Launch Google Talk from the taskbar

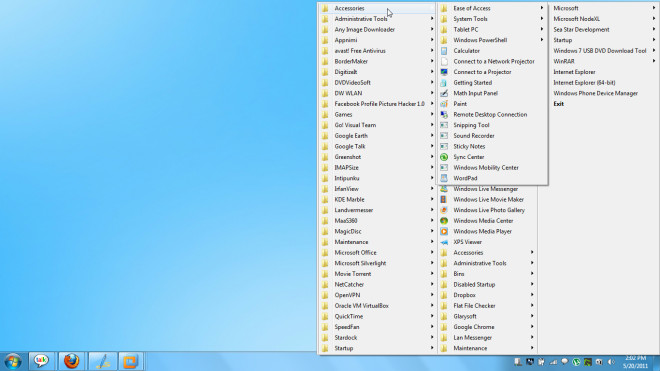(x=41, y=361)
